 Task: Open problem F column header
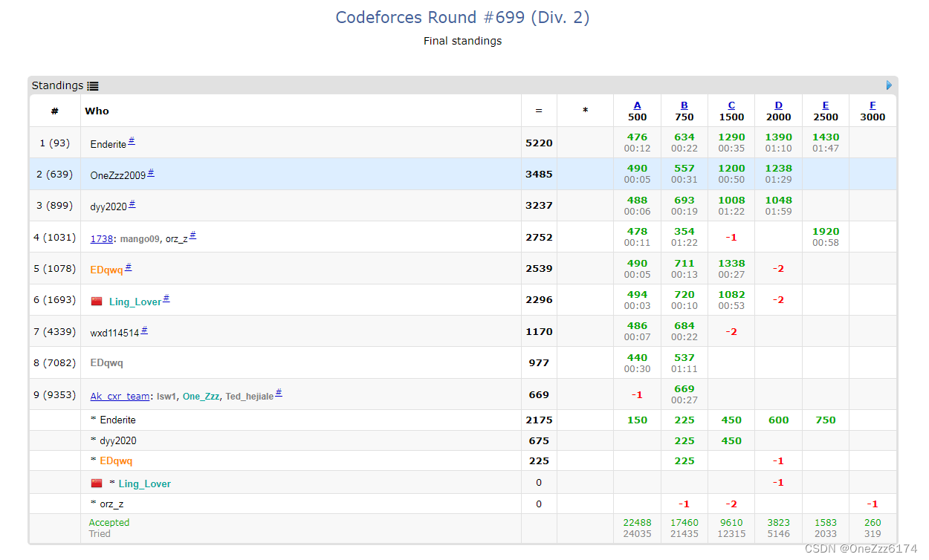pyautogui.click(x=873, y=105)
